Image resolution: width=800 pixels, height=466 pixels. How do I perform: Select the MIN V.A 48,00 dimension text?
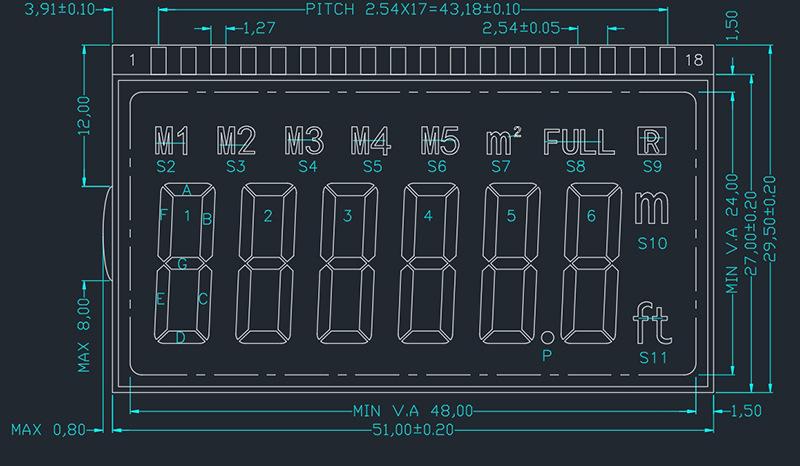pos(413,411)
